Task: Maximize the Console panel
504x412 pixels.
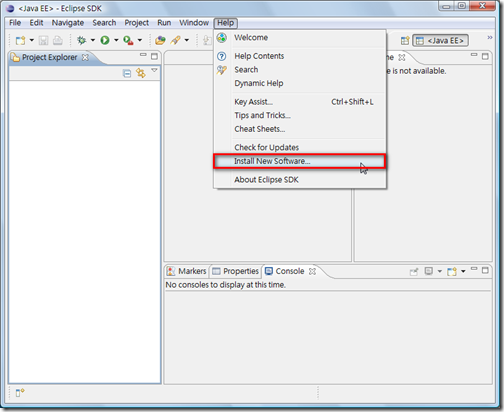Action: click(485, 270)
